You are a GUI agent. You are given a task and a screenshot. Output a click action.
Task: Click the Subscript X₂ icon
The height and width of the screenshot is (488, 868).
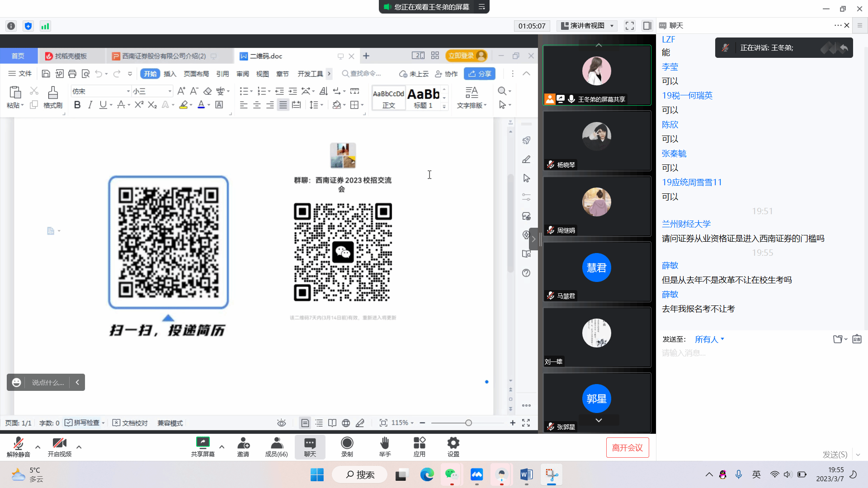tap(152, 105)
